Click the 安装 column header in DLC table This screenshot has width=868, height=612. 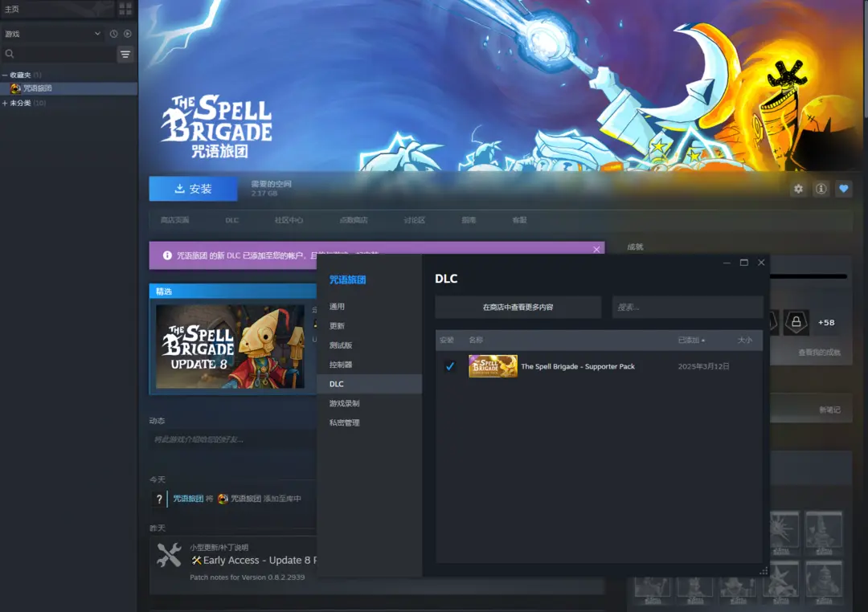point(447,341)
